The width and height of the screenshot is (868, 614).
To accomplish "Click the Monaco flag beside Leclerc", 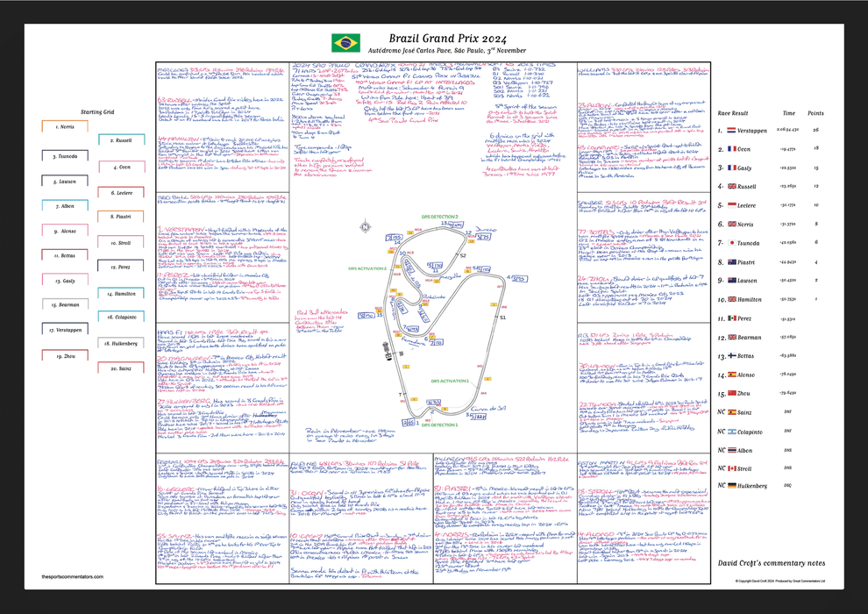I will click(x=731, y=205).
